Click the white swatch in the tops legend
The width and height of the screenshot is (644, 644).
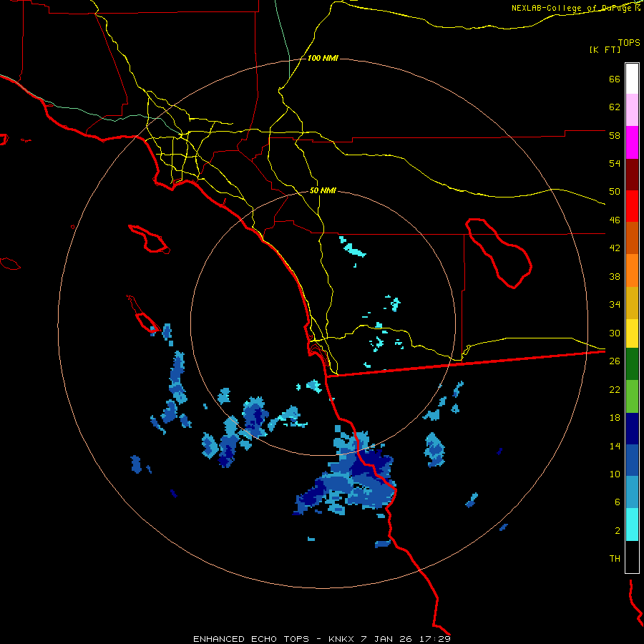[x=632, y=79]
